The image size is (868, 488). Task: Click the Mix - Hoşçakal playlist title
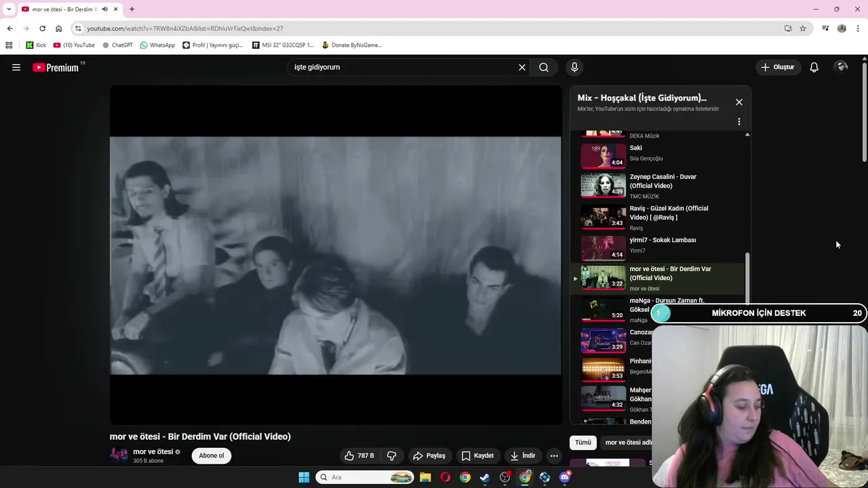tap(642, 98)
